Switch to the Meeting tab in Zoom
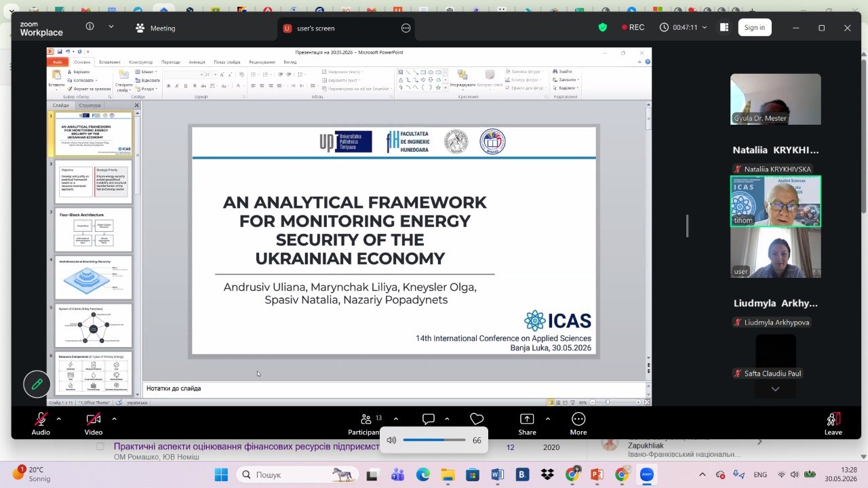The image size is (868, 488). 156,28
